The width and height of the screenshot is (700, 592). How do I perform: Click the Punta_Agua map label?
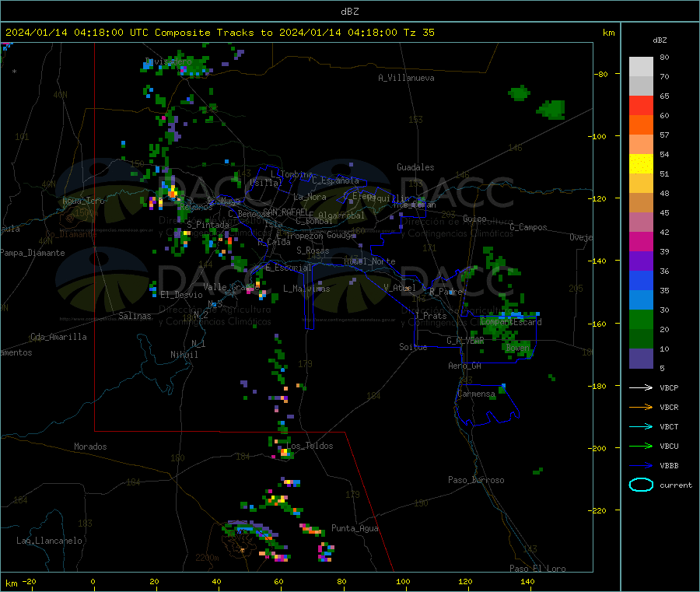(x=355, y=528)
